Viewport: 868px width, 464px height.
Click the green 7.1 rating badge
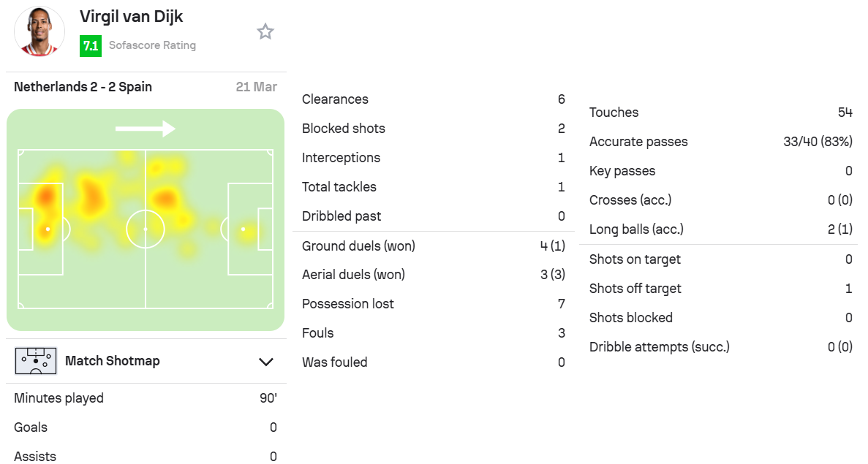(x=90, y=45)
